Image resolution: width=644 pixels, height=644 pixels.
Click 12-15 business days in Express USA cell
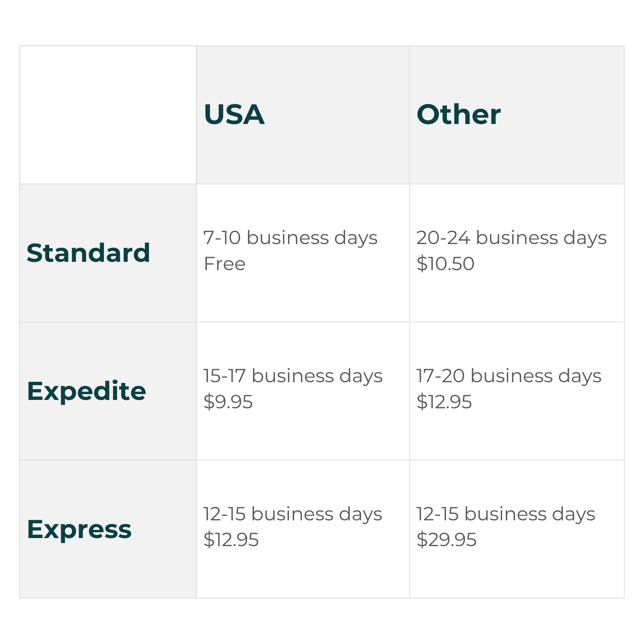tap(292, 514)
